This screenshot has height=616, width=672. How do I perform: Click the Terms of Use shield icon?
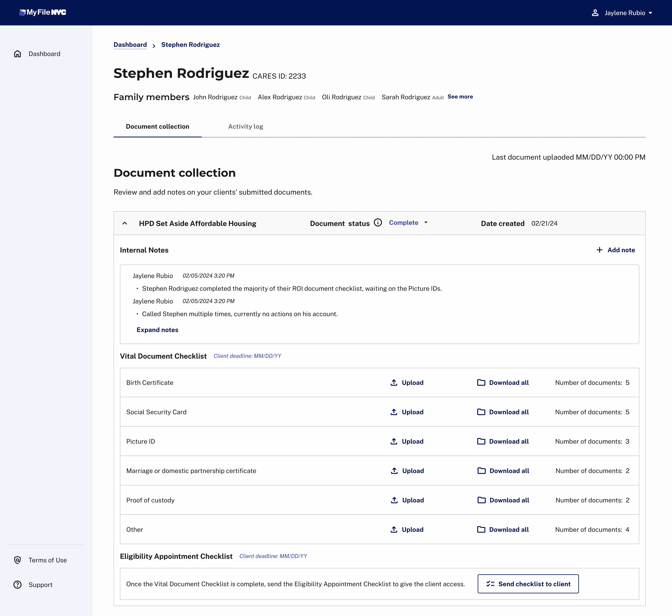pos(17,560)
